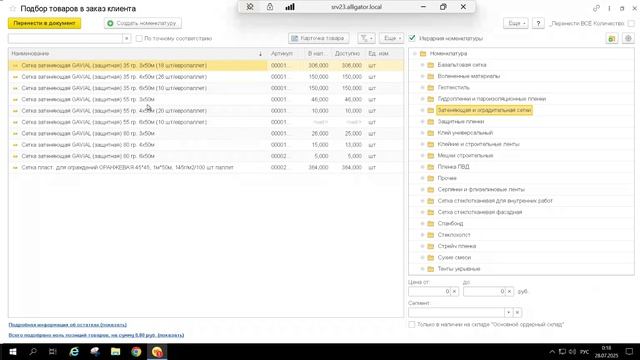The height and width of the screenshot is (360, 640).
Task: Uncheck 'Иерархия номенклатуры'
Action: point(412,38)
